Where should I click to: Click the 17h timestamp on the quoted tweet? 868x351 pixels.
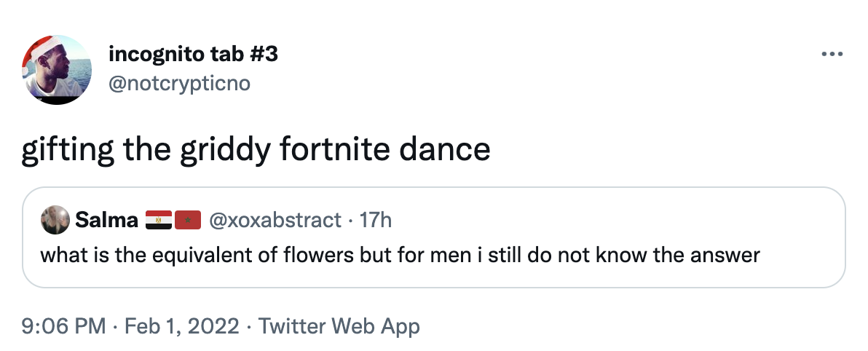(376, 220)
